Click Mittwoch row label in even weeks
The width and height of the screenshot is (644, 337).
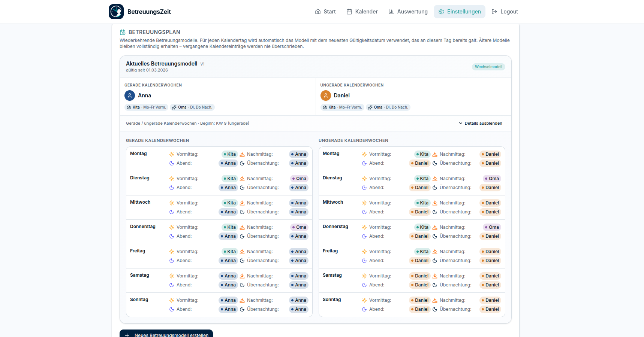point(140,202)
